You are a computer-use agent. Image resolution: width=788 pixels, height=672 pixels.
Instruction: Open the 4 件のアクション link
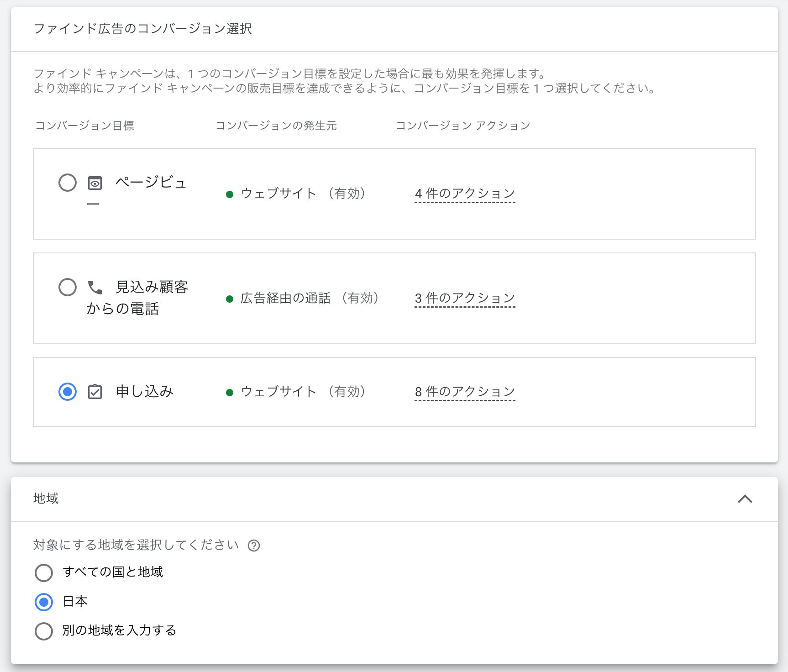465,194
